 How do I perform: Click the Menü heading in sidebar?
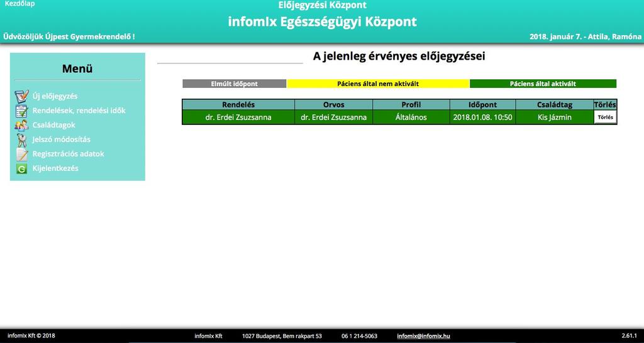pos(77,69)
